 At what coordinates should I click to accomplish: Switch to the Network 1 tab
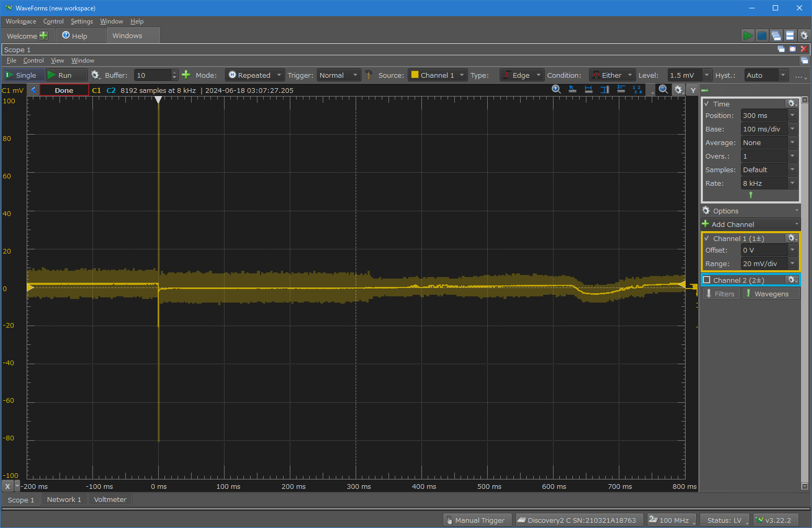[64, 499]
